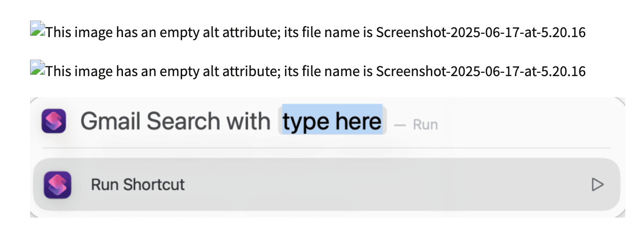Image resolution: width=644 pixels, height=234 pixels.
Task: Click the Shortcuts app icon beside Gmail Search
Action: coord(54,121)
